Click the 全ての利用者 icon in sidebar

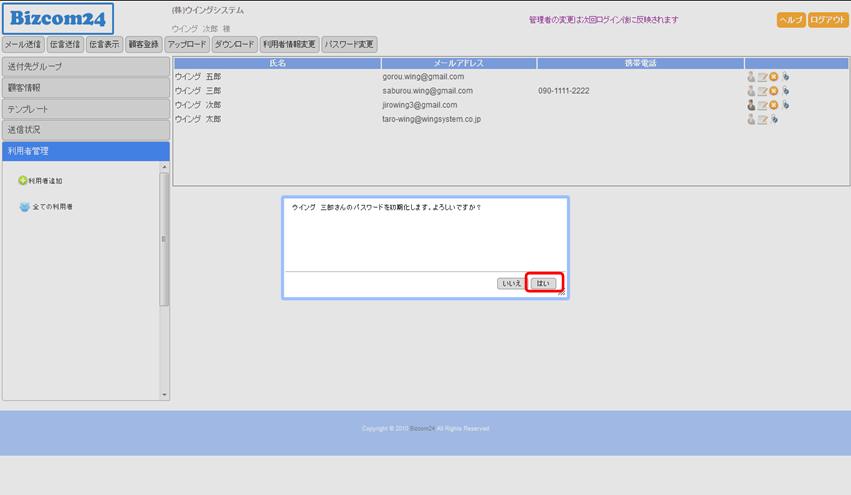tap(24, 207)
